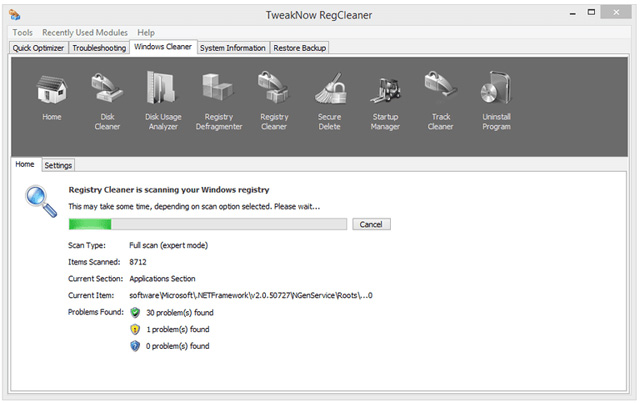
Task: Open the Restore Backup tab
Action: pos(300,48)
